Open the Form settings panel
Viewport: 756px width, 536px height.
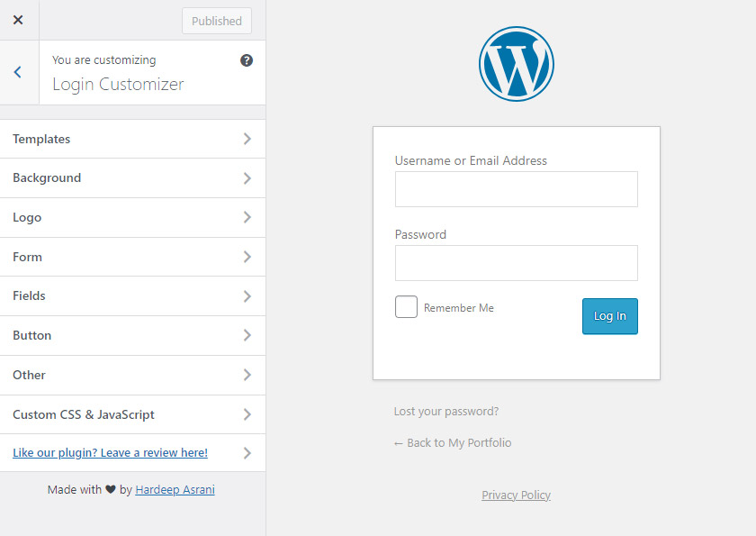[132, 257]
